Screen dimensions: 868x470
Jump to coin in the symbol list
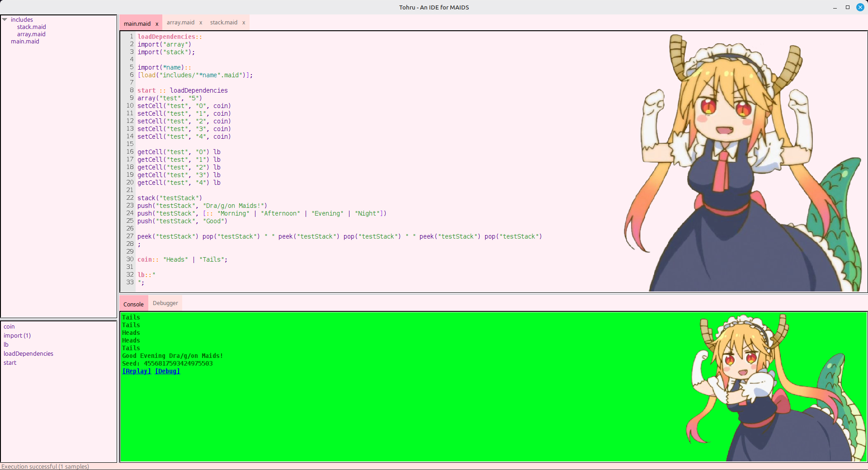[x=9, y=326]
